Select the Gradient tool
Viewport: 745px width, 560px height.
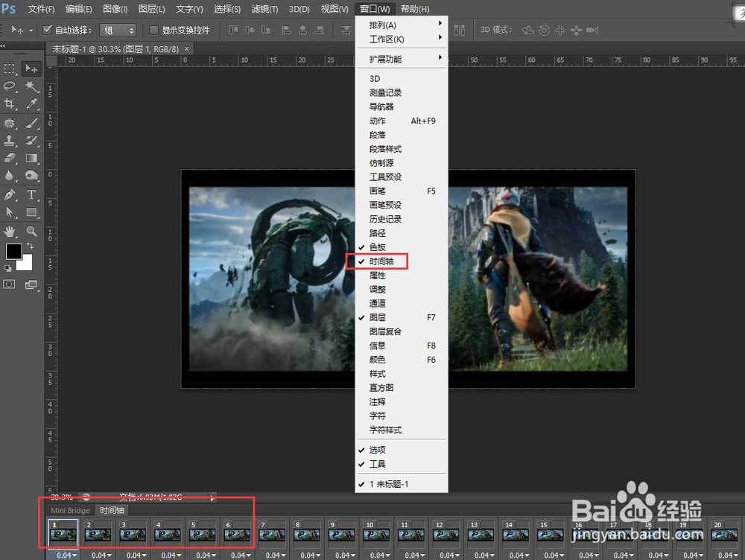click(31, 158)
